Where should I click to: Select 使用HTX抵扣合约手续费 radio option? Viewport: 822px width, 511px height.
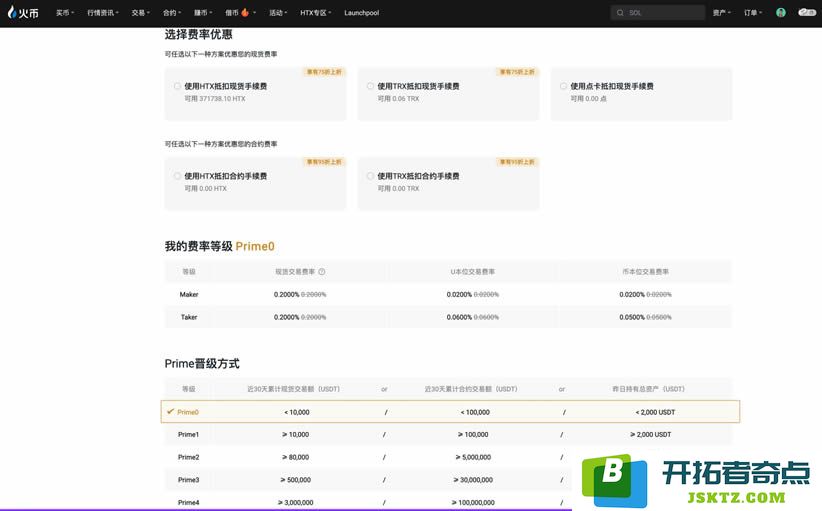click(177, 176)
